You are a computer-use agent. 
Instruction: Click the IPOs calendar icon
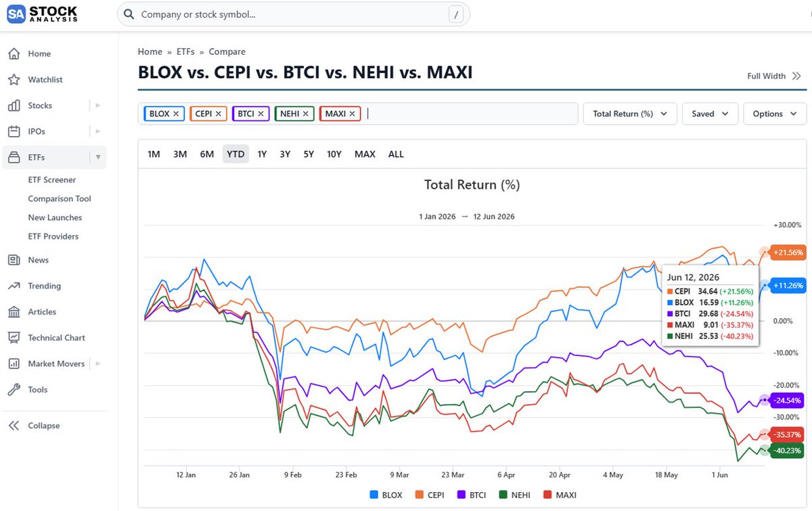click(14, 131)
